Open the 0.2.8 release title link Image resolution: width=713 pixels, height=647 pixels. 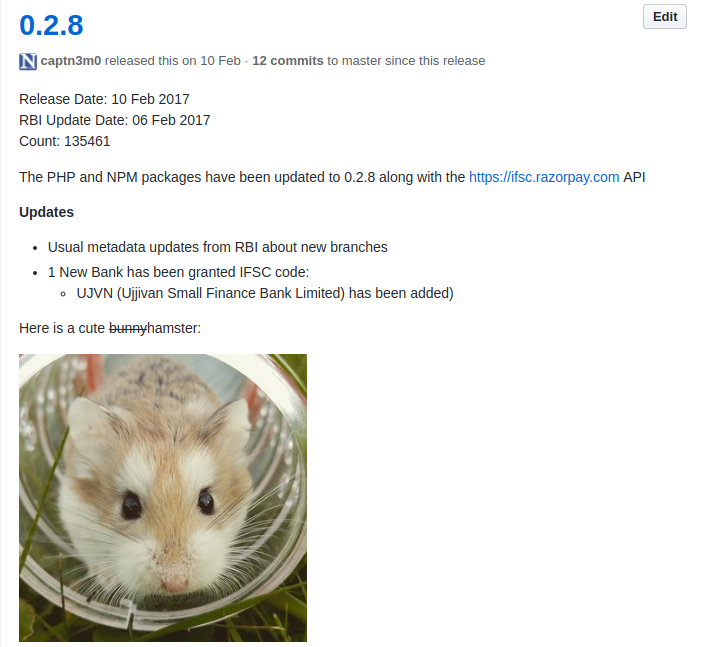coord(51,25)
